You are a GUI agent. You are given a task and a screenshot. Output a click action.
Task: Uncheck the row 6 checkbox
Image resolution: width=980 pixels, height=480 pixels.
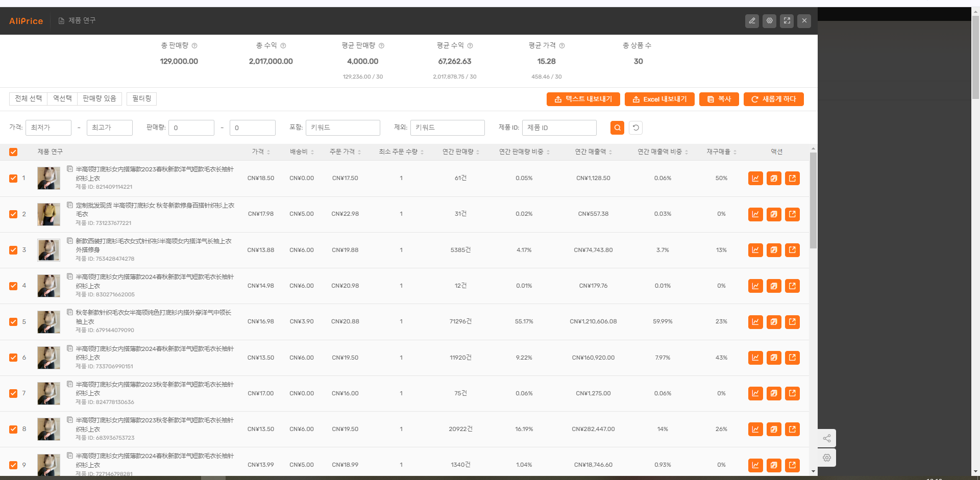tap(13, 358)
